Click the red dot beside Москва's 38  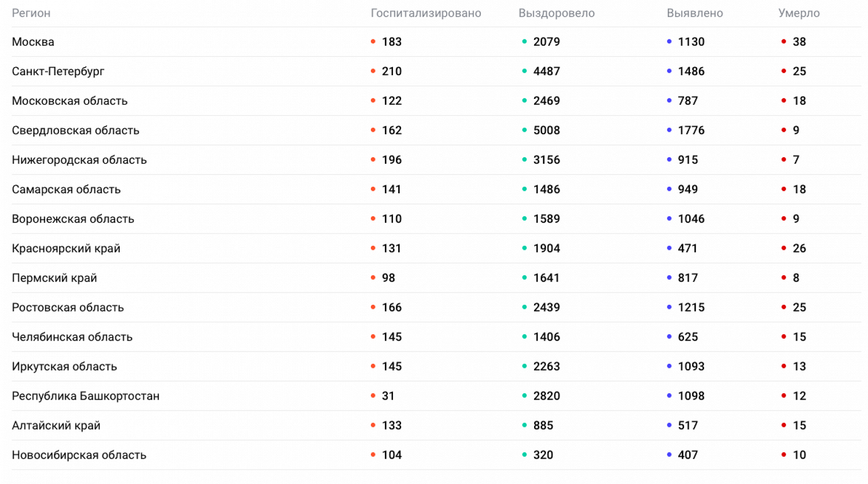(784, 42)
